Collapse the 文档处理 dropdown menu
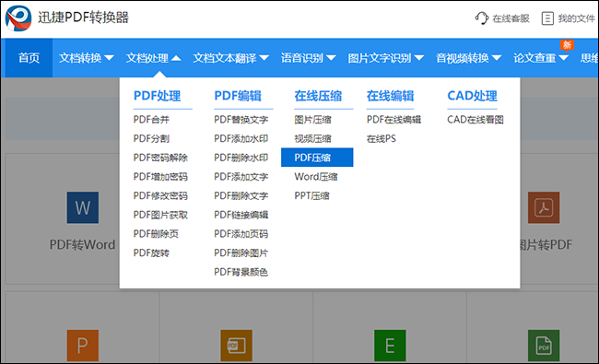The height and width of the screenshot is (364, 599). (153, 58)
